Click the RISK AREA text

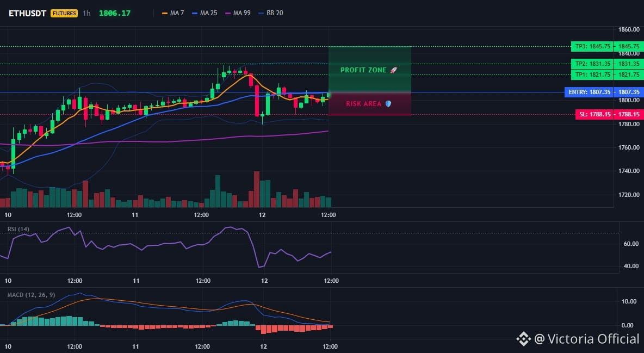363,104
